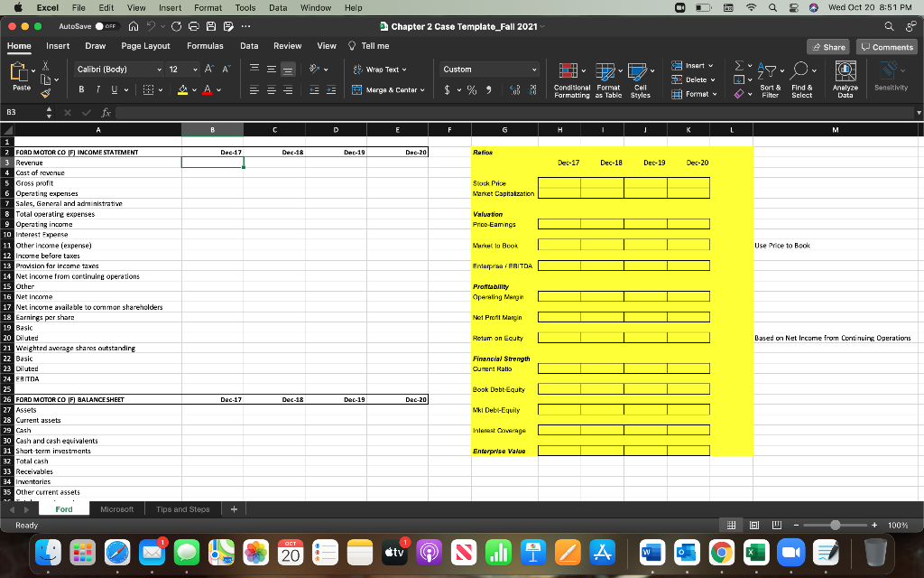This screenshot has height=578, width=924.
Task: Switch to Page Break Preview icon
Action: [x=776, y=525]
